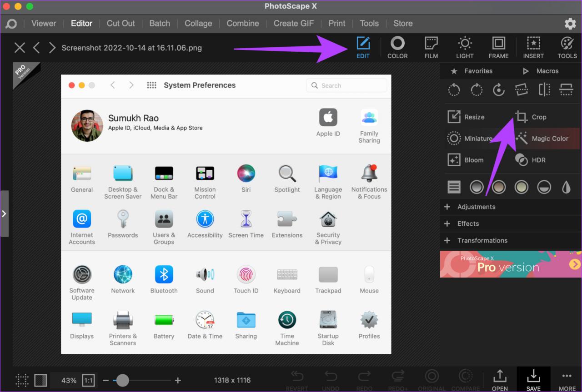Expand the Transformations section

click(482, 240)
